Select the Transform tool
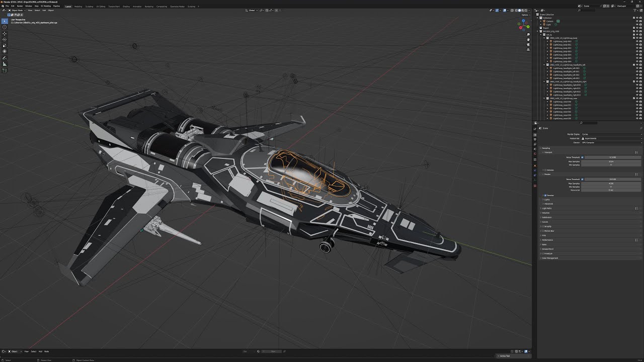Image resolution: width=644 pixels, height=362 pixels. click(5, 51)
